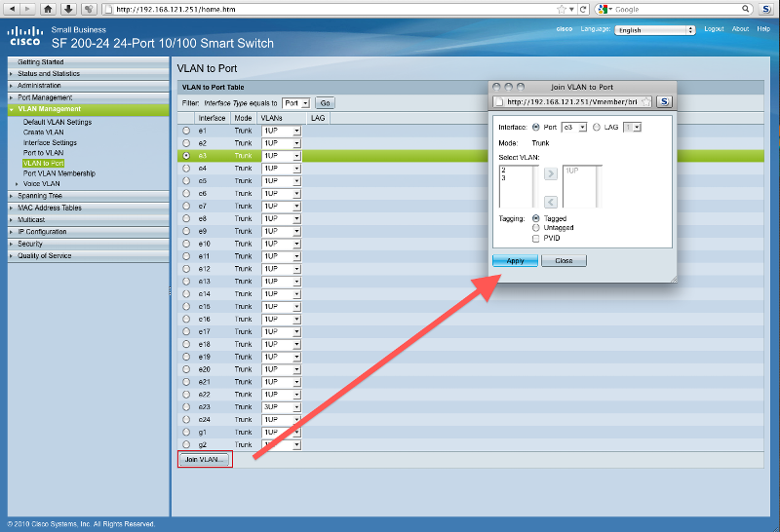Click the browser back arrow button
The image size is (780, 532).
[11, 9]
